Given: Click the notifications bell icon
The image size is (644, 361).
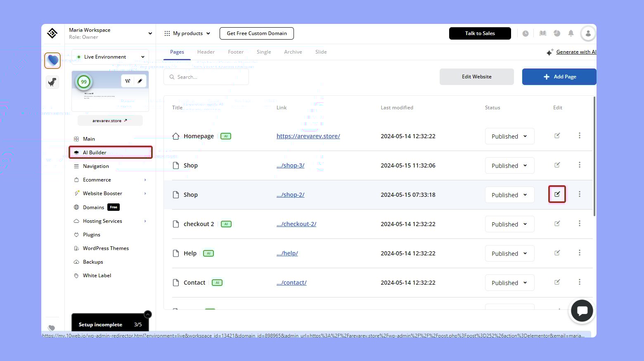Looking at the screenshot, I should pyautogui.click(x=571, y=33).
